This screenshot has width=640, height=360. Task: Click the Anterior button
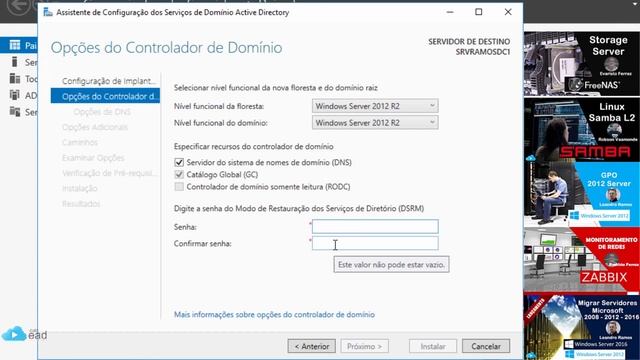[x=311, y=346]
